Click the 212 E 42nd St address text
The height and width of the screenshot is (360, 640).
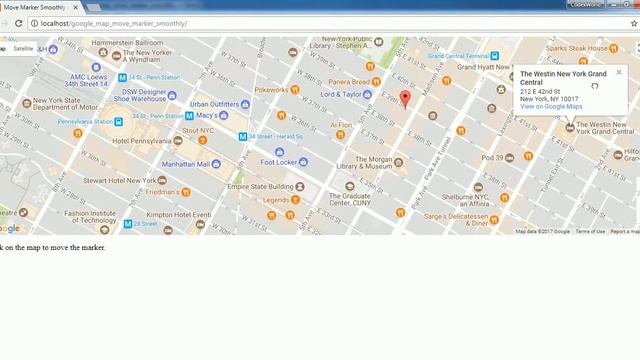click(x=540, y=91)
